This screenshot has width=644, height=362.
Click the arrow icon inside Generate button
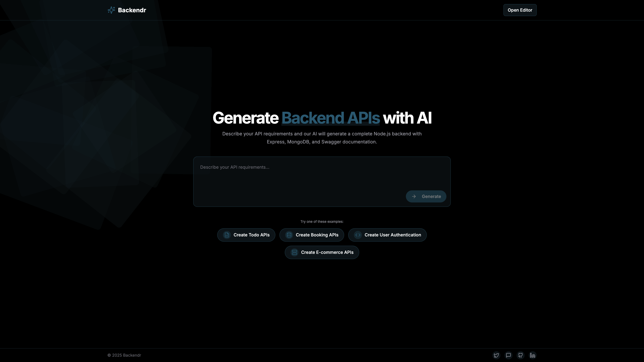pyautogui.click(x=414, y=196)
